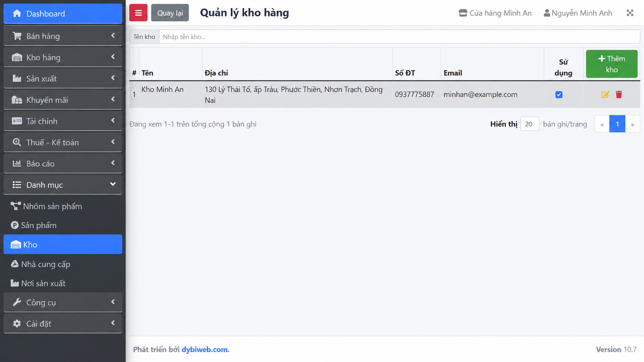Click the card icon for Tài chính
Screen dimensions: 644x362
(17, 121)
